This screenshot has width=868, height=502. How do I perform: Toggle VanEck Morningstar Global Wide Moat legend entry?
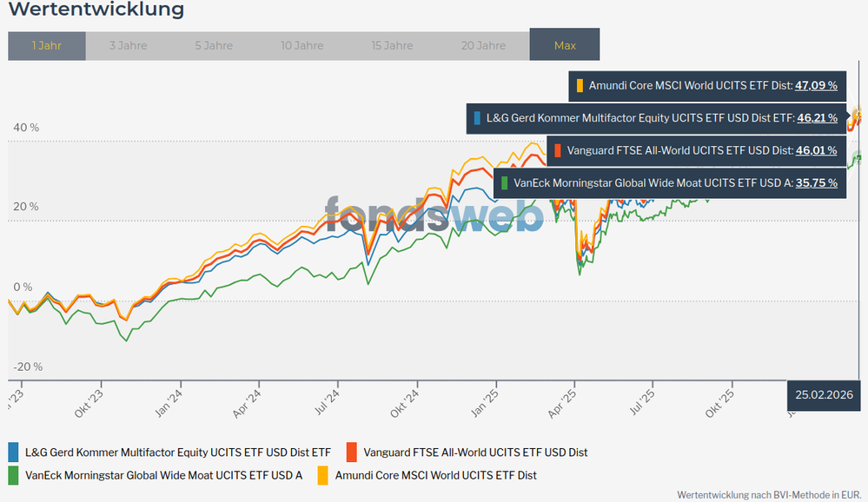pyautogui.click(x=156, y=475)
